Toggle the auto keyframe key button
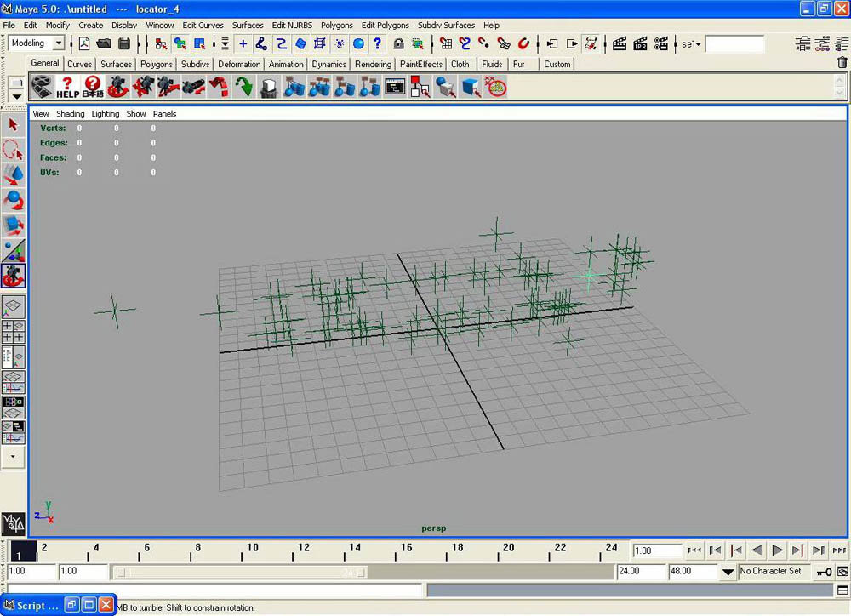851x616 pixels. 824,572
